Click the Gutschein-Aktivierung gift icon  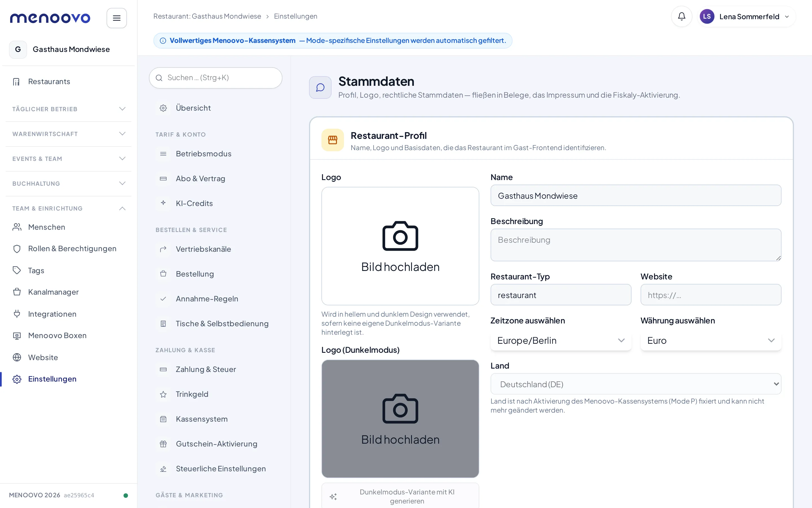(x=164, y=444)
